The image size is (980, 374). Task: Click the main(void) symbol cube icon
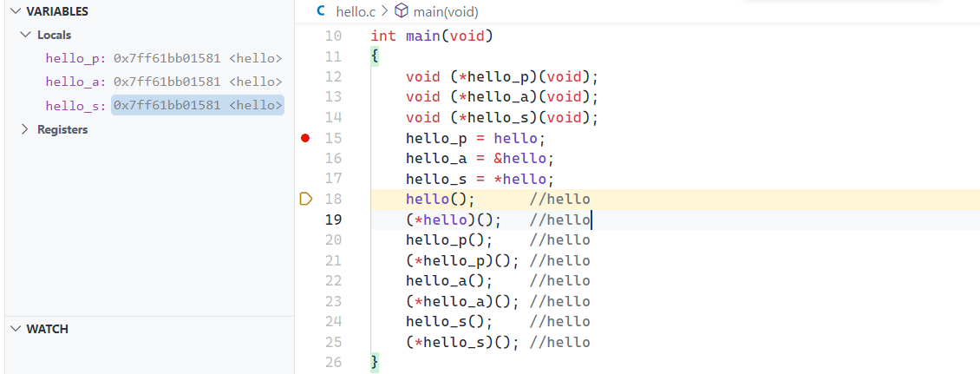tap(402, 11)
